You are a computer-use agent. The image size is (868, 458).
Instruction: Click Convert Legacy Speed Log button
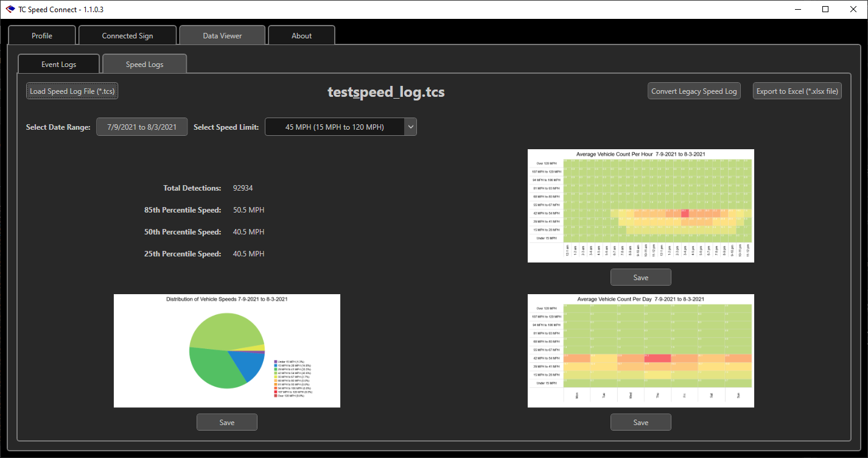click(694, 91)
